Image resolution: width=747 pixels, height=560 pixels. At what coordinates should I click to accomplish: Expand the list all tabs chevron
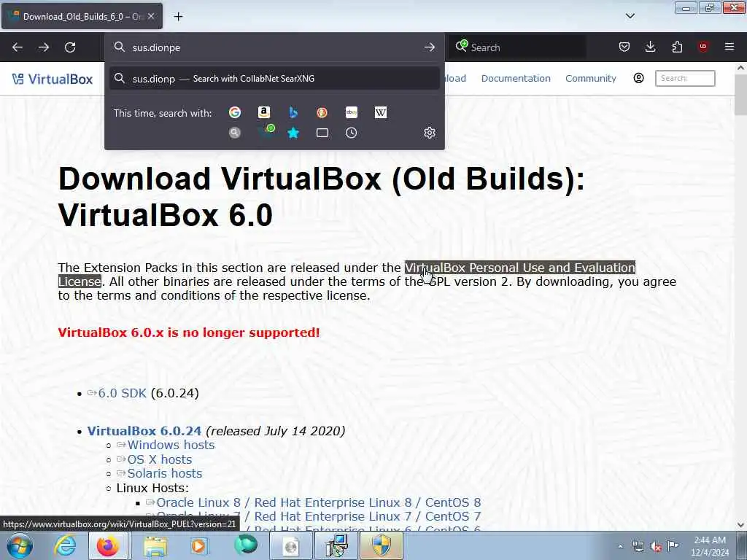[x=630, y=16]
